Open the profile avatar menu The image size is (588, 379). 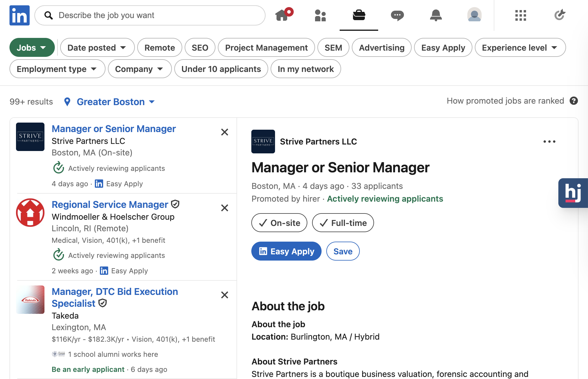(474, 15)
